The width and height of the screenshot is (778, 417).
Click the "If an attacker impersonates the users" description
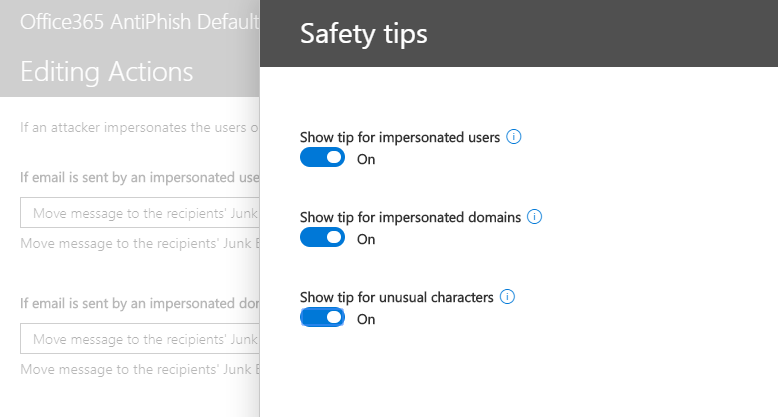click(140, 127)
